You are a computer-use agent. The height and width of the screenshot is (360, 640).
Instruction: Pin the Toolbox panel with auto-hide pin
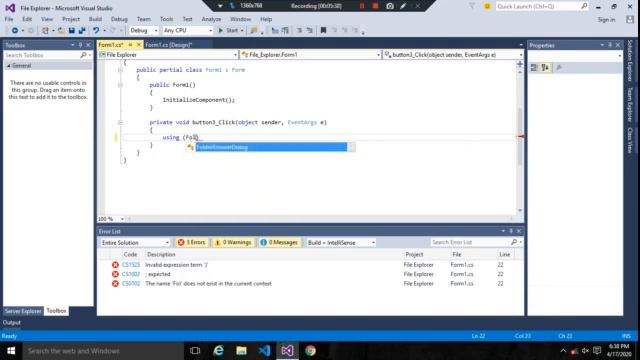80,45
